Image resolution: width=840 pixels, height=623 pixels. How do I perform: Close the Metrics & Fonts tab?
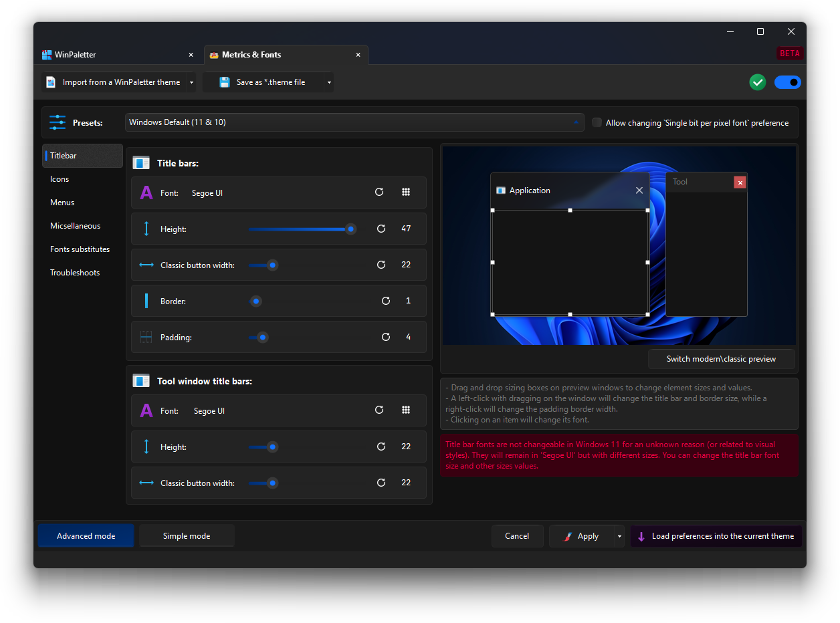click(x=358, y=55)
